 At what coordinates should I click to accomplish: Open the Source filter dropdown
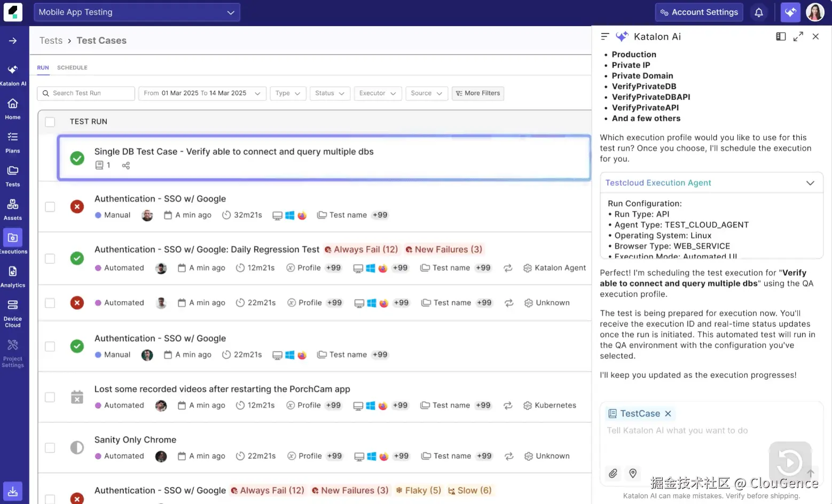(427, 93)
